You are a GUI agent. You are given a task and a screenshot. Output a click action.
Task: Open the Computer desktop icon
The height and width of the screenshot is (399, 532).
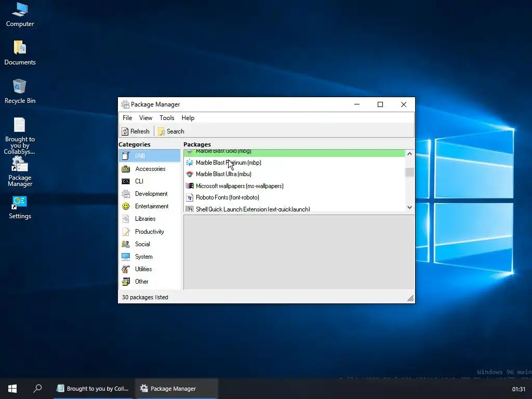pos(20,15)
